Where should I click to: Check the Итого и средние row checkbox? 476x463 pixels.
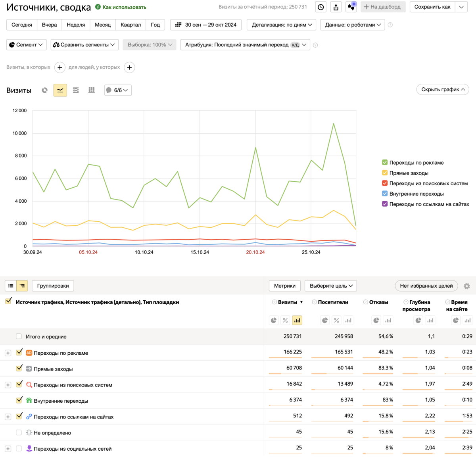19,336
